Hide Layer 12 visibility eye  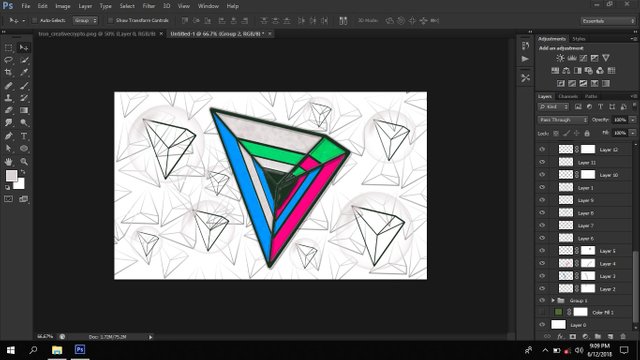coord(542,149)
